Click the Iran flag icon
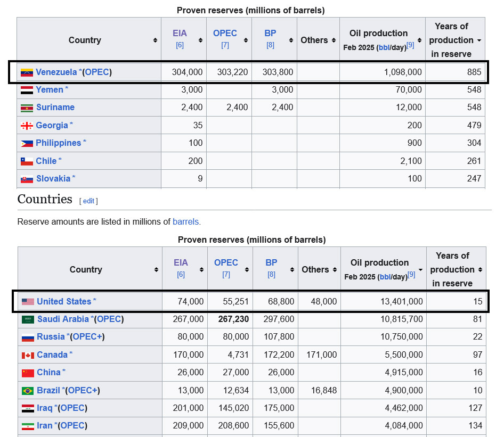The width and height of the screenshot is (504, 437). pos(28,426)
